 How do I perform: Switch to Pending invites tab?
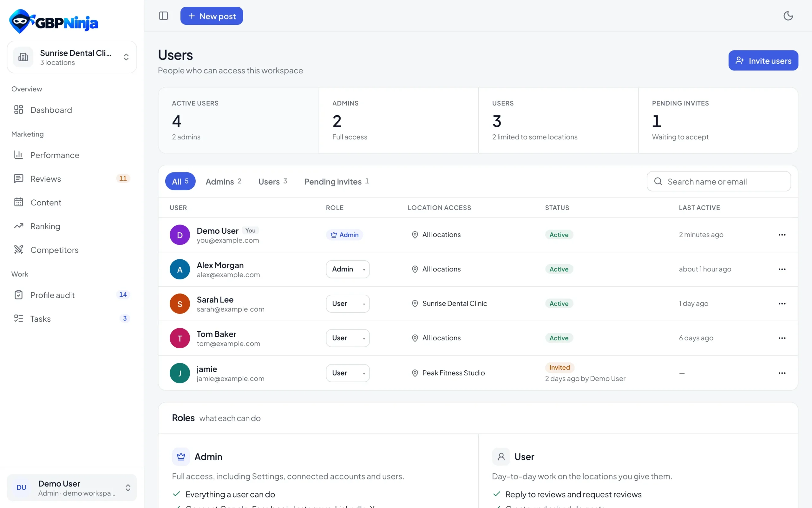pyautogui.click(x=337, y=181)
